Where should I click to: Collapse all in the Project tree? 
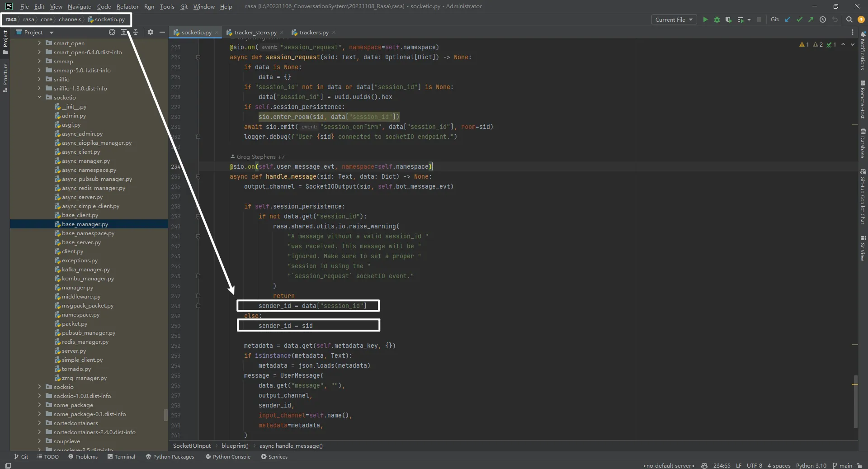[x=136, y=32]
